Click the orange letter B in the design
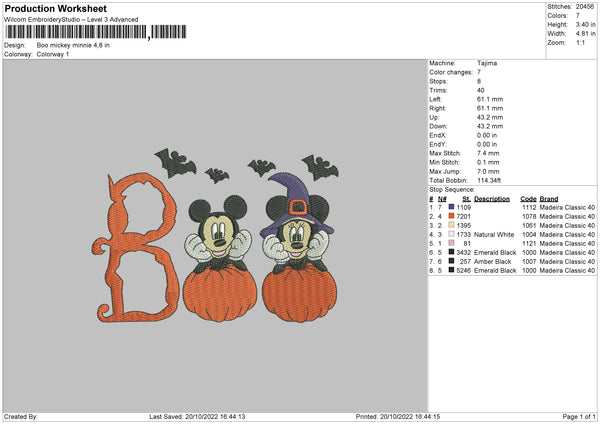 pos(135,248)
